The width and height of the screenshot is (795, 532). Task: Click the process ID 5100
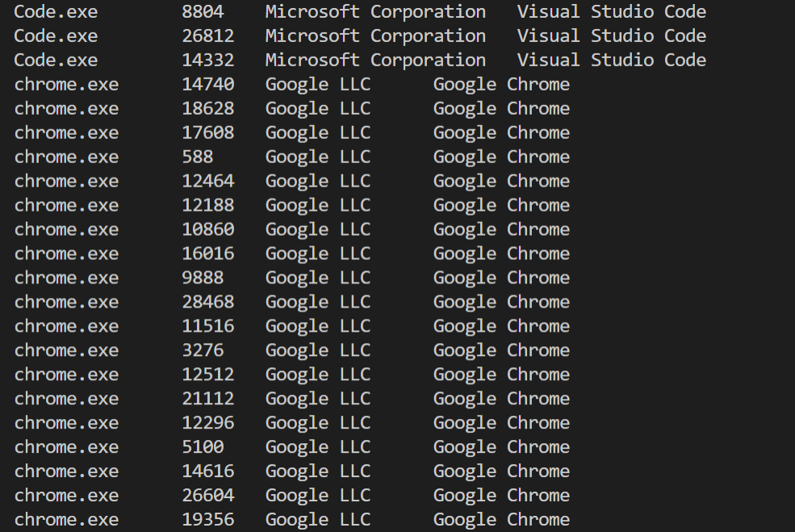(203, 447)
